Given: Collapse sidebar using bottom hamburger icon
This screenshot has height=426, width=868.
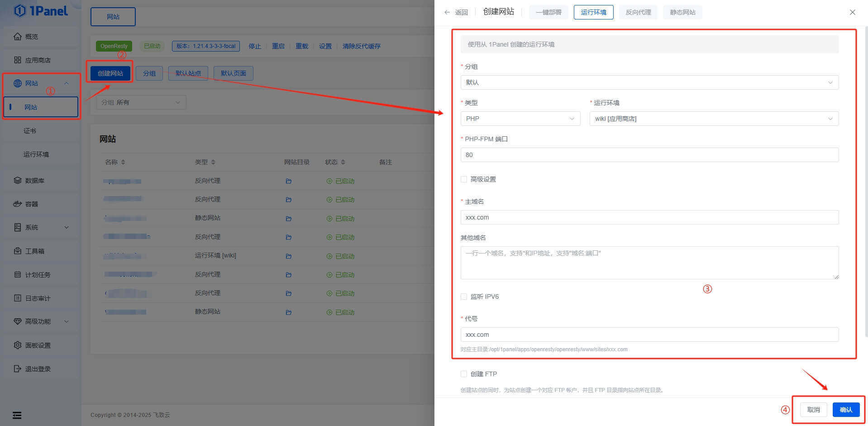Looking at the screenshot, I should tap(17, 415).
